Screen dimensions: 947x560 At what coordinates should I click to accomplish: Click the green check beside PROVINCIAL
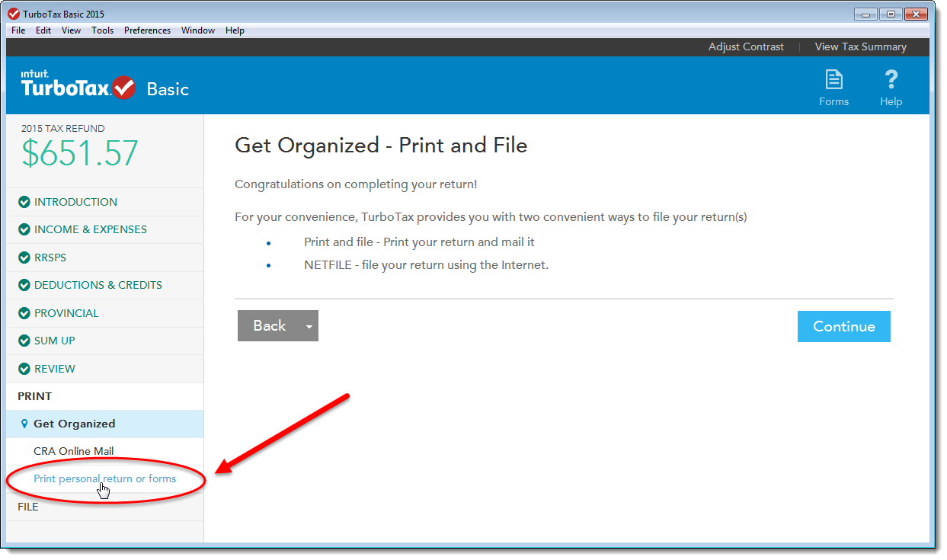pos(24,313)
